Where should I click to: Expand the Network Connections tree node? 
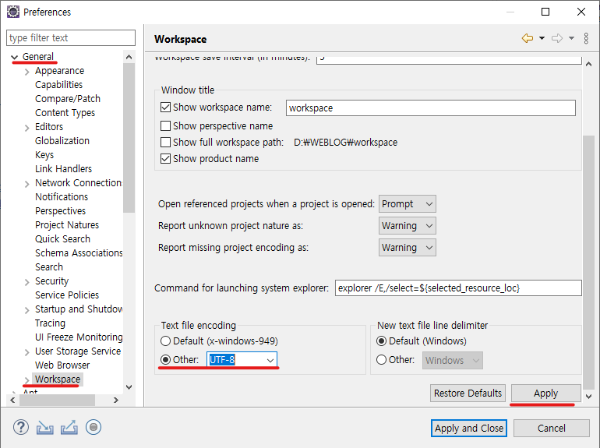27,184
